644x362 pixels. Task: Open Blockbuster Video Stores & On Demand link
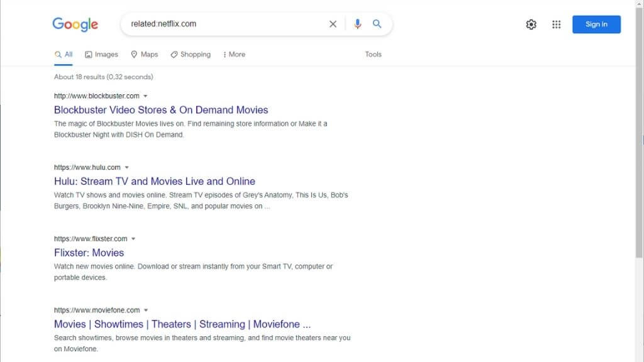click(161, 110)
